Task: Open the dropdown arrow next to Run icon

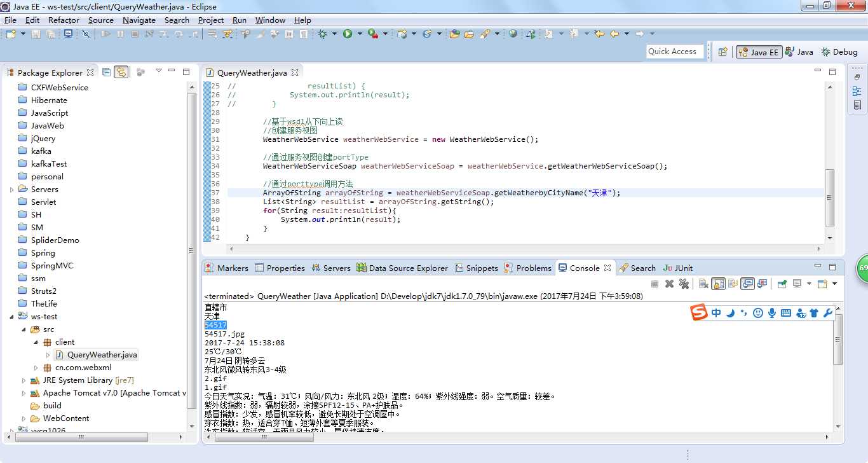Action: (360, 34)
